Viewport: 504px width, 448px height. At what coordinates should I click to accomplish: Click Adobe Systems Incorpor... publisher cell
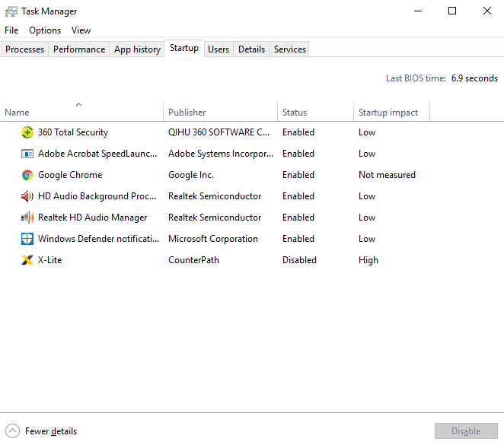coord(221,154)
